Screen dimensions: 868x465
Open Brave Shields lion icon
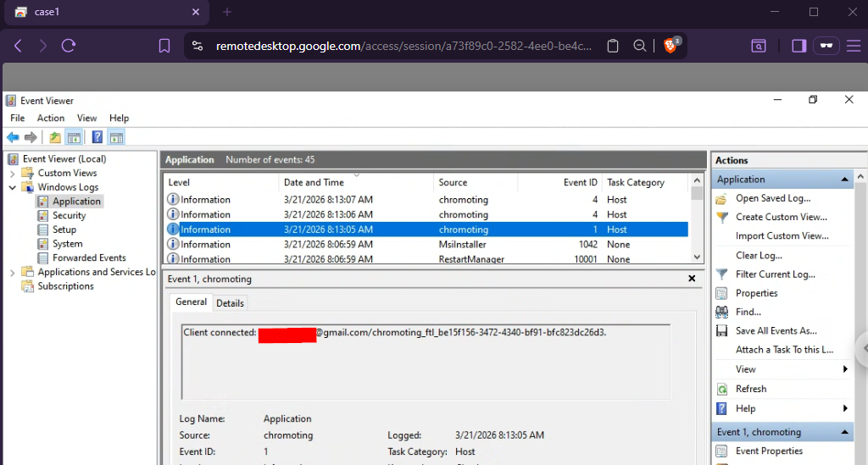[670, 46]
